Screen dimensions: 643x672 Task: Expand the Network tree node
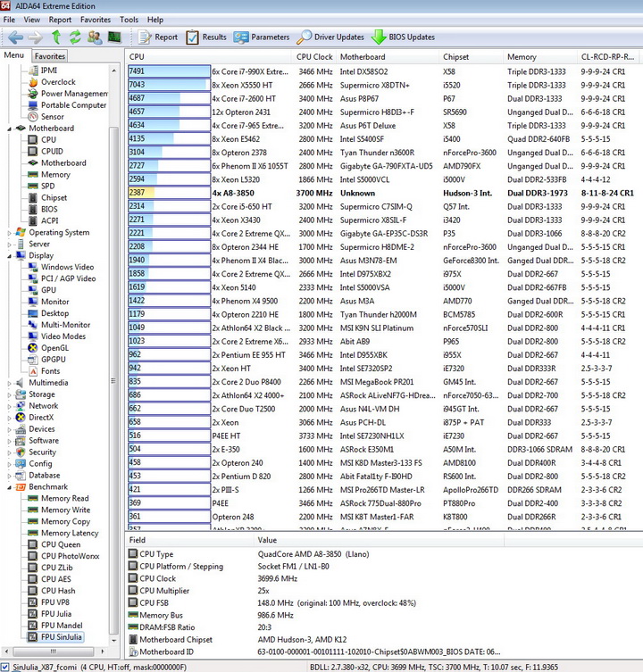[x=10, y=406]
